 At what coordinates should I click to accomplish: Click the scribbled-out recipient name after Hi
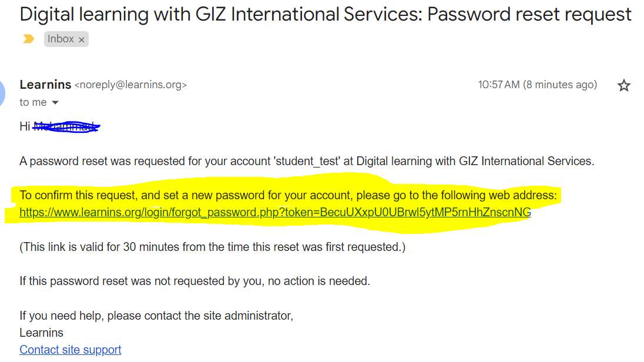click(66, 126)
